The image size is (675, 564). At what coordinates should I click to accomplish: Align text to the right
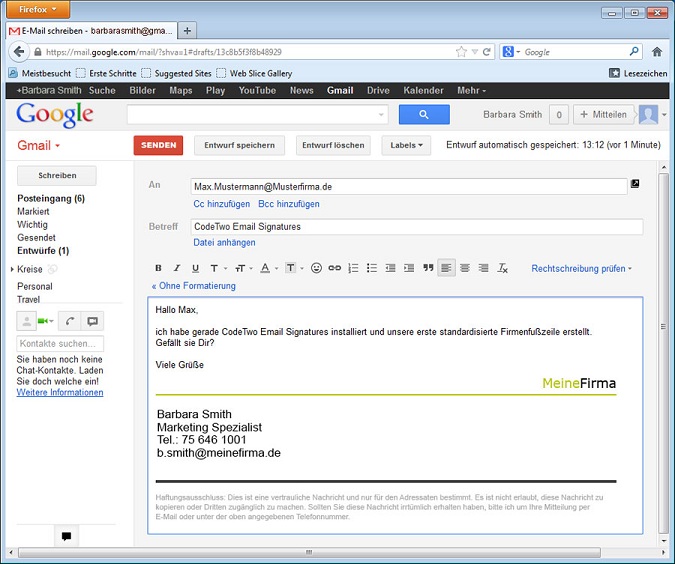[x=483, y=268]
